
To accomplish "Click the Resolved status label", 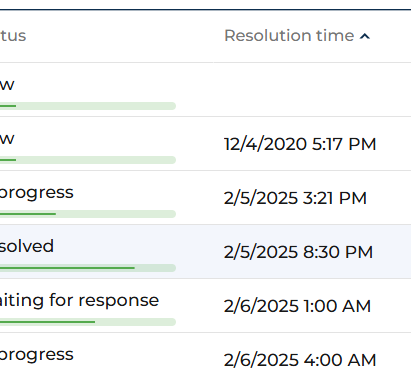I will pos(27,246).
